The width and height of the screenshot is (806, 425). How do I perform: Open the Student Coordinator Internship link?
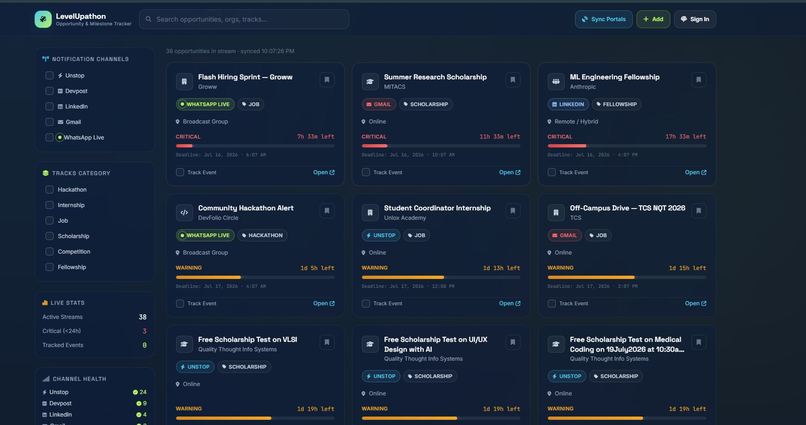point(510,303)
